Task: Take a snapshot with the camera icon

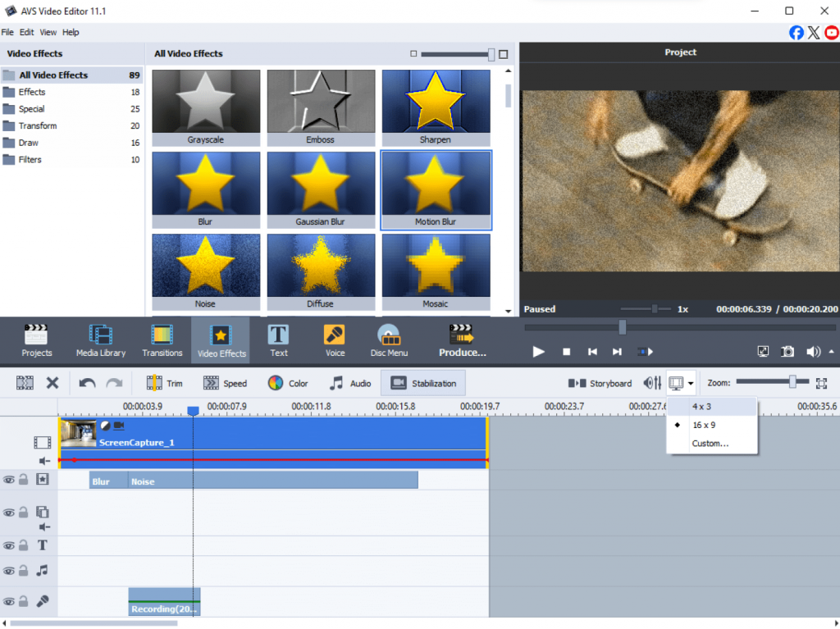Action: tap(787, 352)
